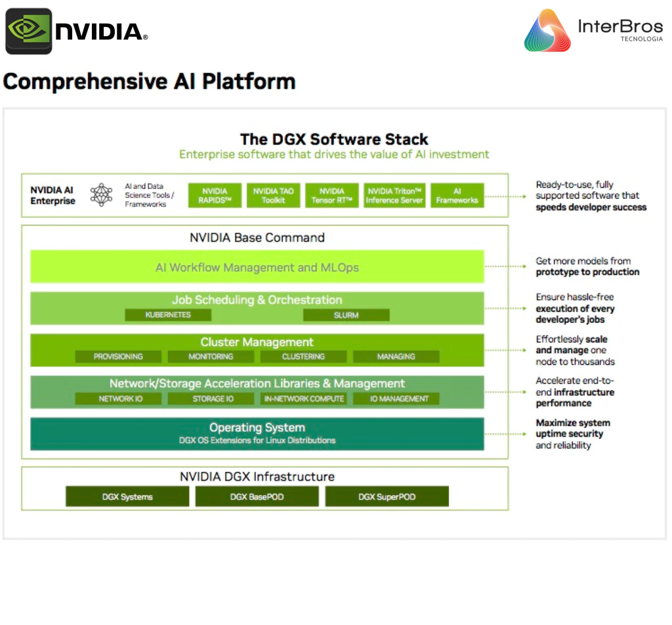
Task: Select the DGX BasePOD box
Action: coord(257,496)
